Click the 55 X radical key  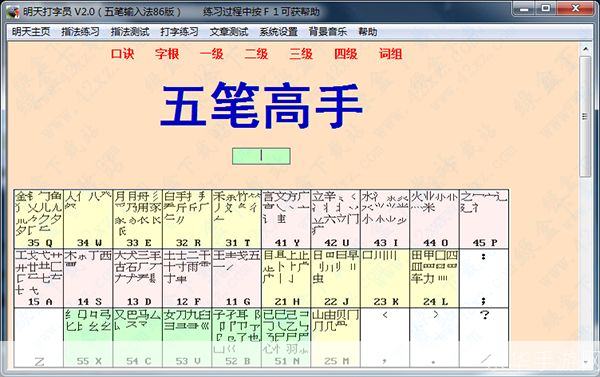[88, 338]
